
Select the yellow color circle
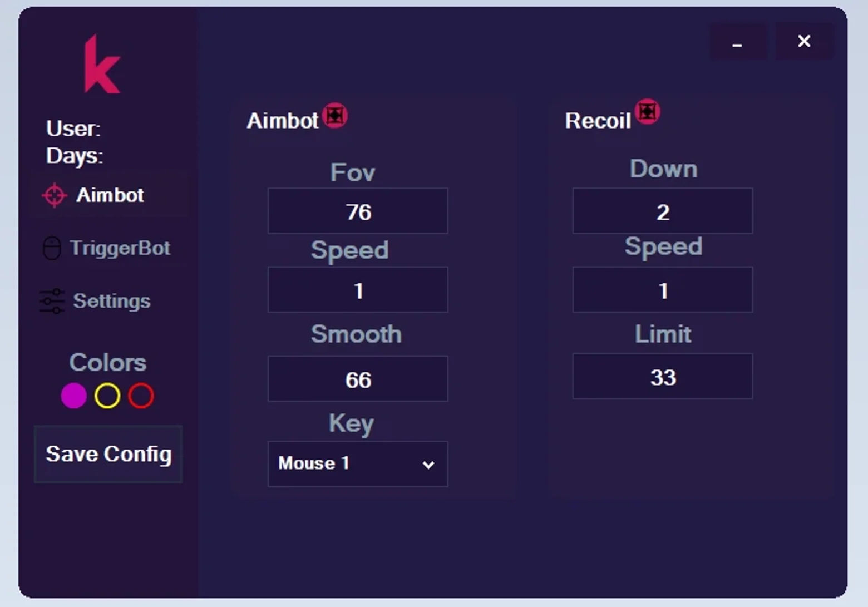coord(107,396)
